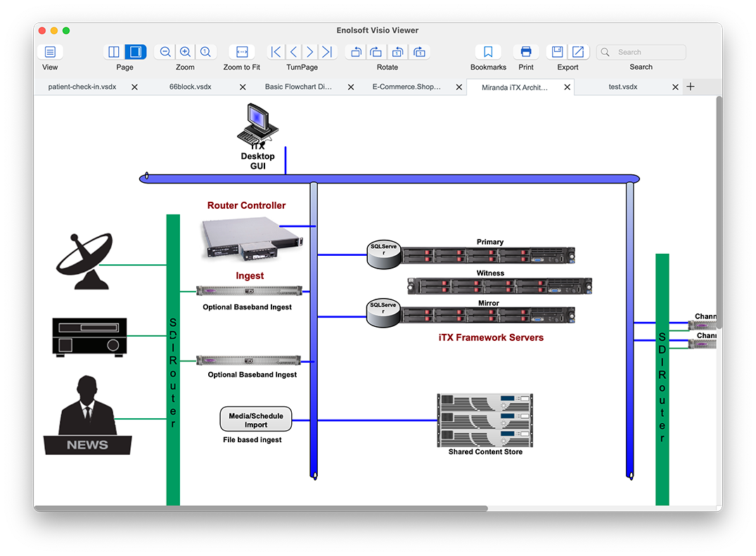756x556 pixels.
Task: Switch to two-page layout view
Action: 114,52
